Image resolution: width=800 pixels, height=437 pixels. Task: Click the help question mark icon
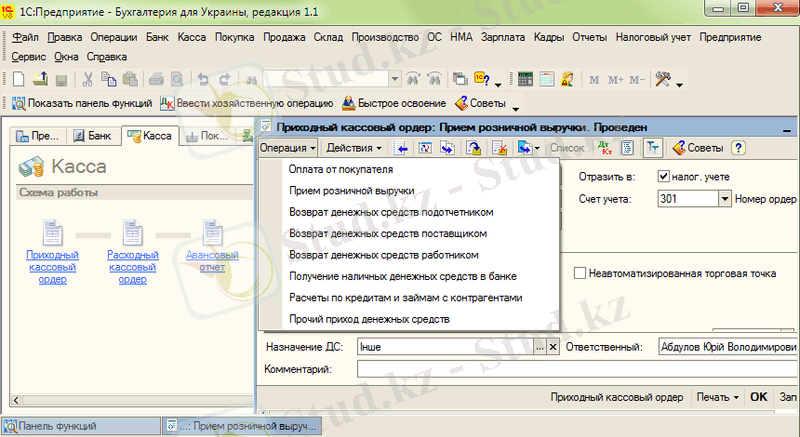pyautogui.click(x=739, y=148)
